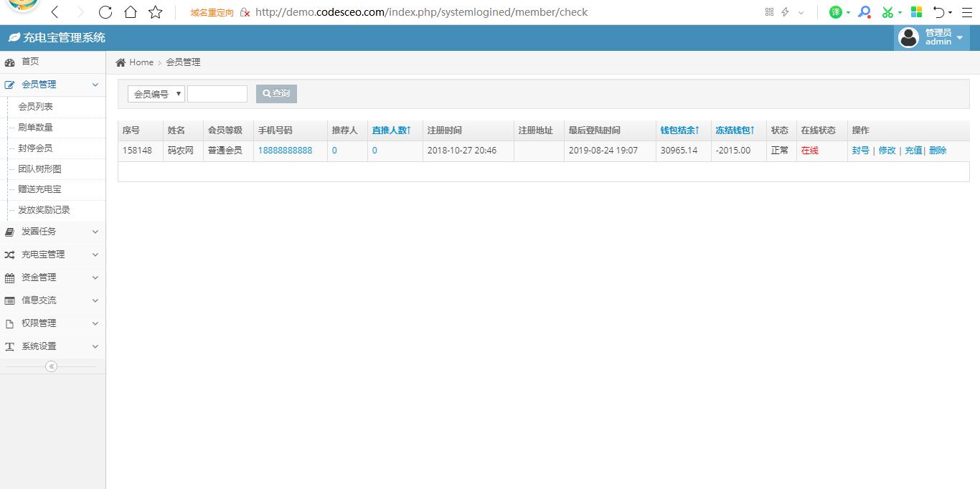980x489 pixels.
Task: Click the dashboard icon next to 首页
Action: point(9,62)
